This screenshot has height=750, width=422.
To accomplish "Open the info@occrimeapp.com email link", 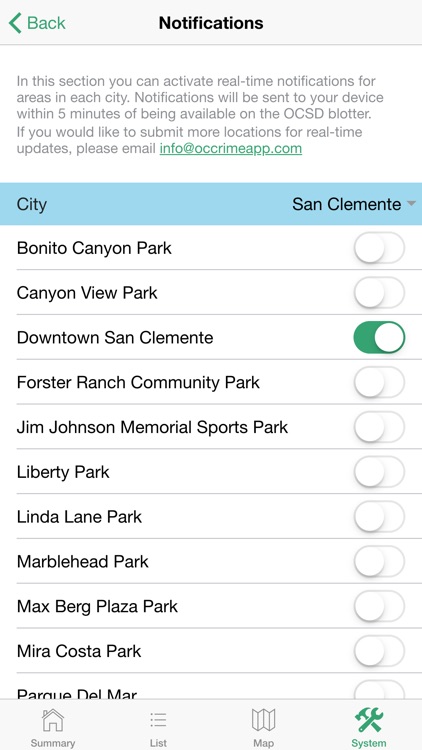I will click(x=231, y=148).
